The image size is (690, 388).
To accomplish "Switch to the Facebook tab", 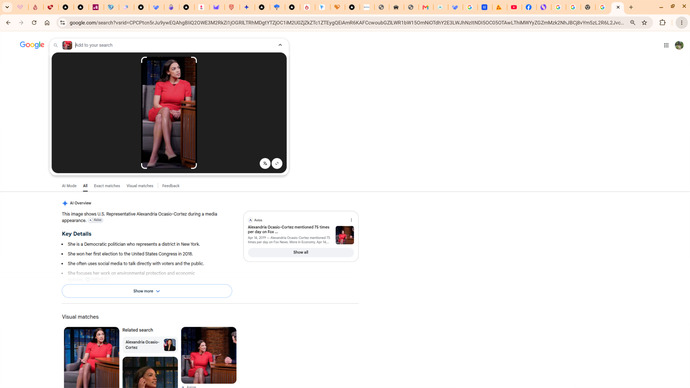I will coord(529,7).
